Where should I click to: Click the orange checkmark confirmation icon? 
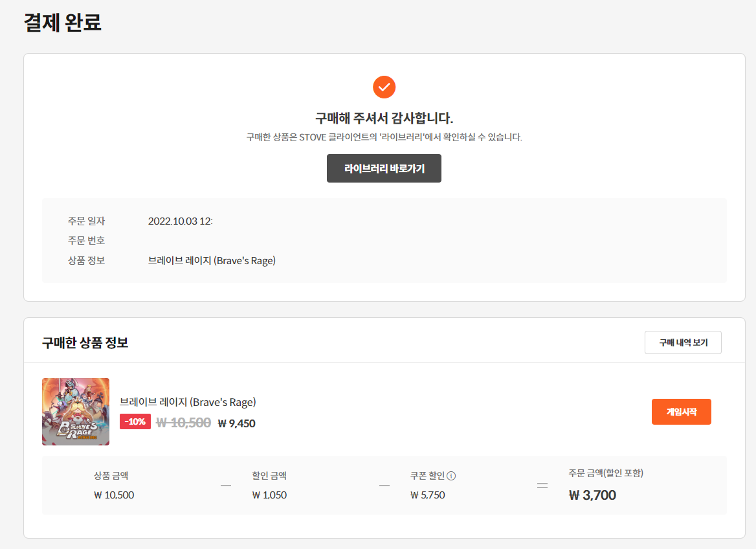384,87
